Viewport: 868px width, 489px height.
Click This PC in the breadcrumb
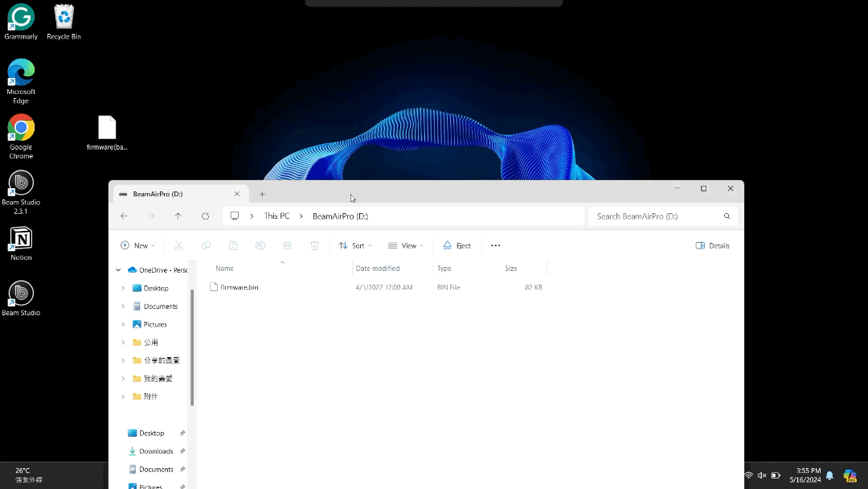pos(276,216)
